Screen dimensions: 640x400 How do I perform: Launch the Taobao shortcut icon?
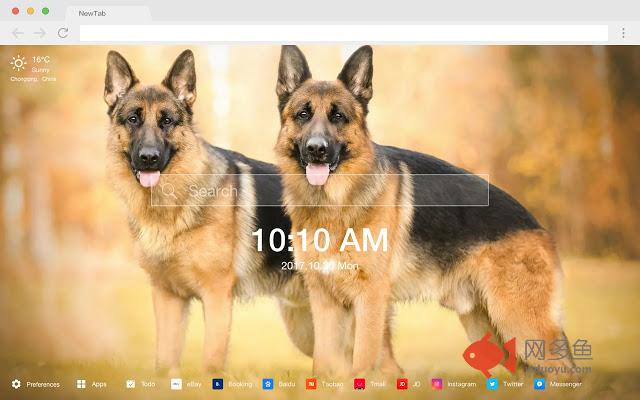(x=311, y=384)
